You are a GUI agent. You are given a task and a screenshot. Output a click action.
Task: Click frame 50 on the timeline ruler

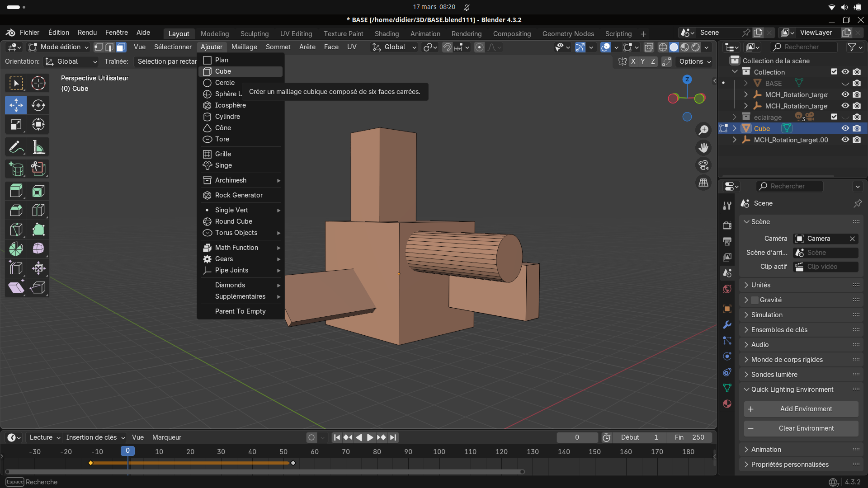(x=283, y=451)
